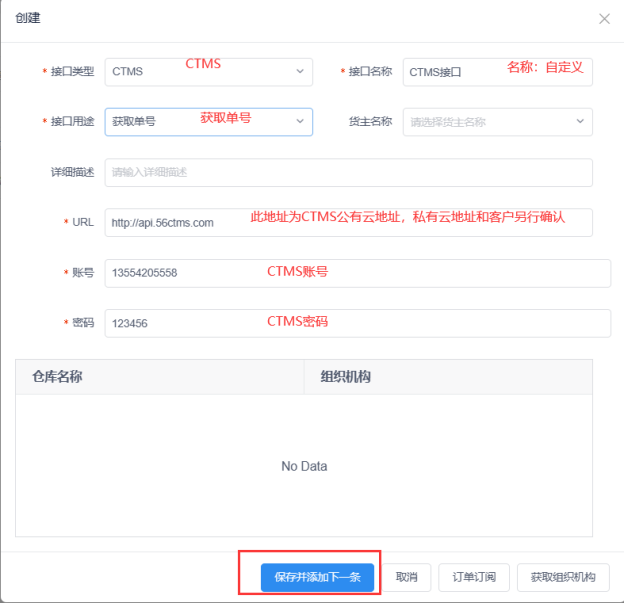Click the 账号 input field

[x=357, y=273]
